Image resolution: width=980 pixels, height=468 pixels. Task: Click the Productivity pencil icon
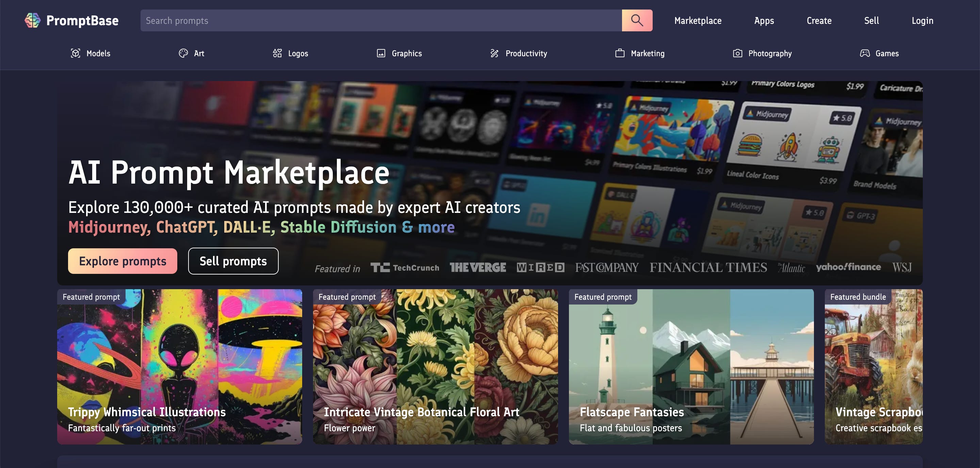click(x=494, y=53)
